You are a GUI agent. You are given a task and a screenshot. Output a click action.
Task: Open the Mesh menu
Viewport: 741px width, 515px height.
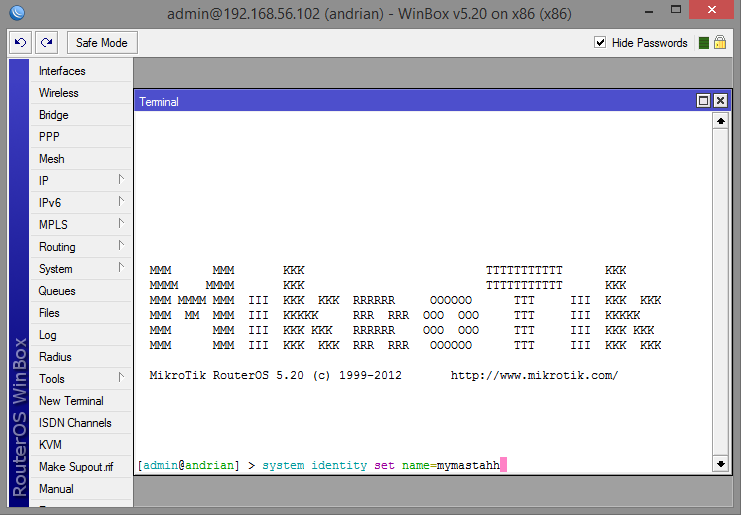point(81,159)
